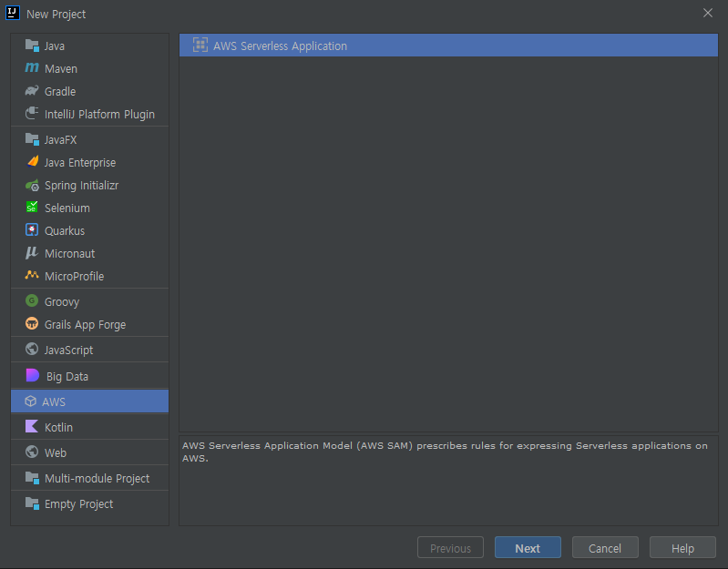Click the JavaFX folder icon
The image size is (728, 569).
[x=32, y=139]
